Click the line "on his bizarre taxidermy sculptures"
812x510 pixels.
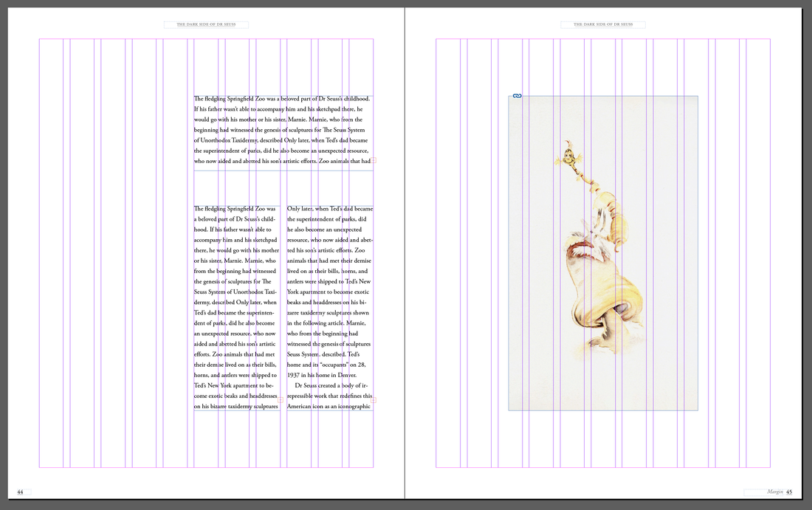pos(236,407)
